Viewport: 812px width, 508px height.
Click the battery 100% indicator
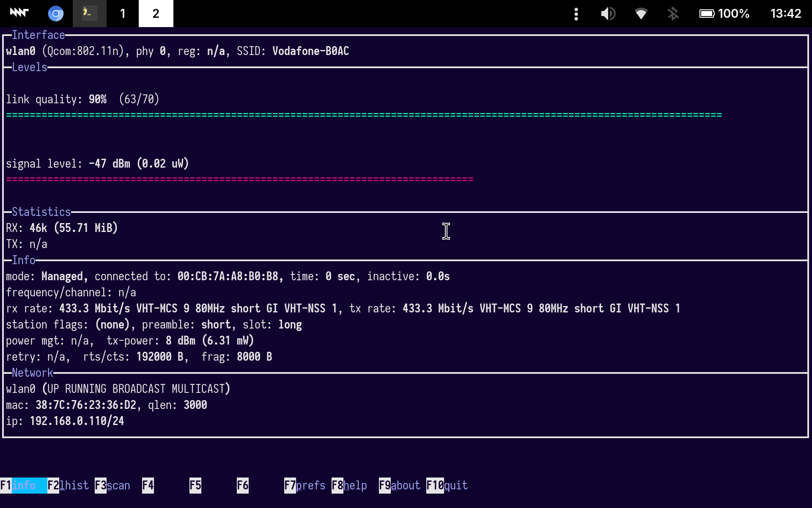point(724,14)
